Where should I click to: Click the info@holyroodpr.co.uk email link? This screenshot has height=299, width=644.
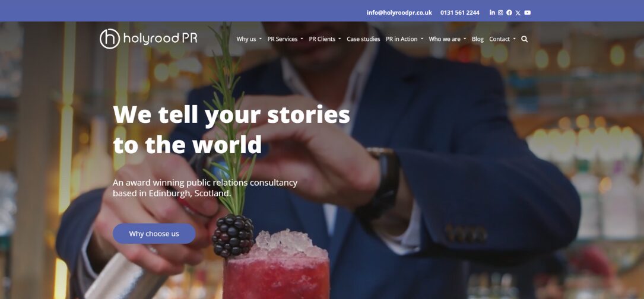tap(399, 12)
